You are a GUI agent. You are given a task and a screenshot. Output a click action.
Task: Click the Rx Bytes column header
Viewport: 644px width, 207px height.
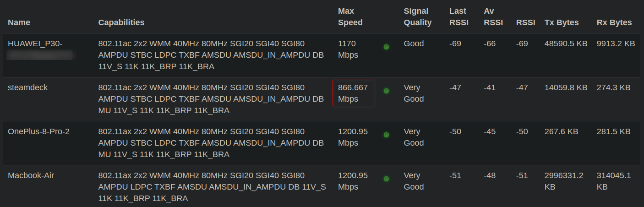(614, 22)
